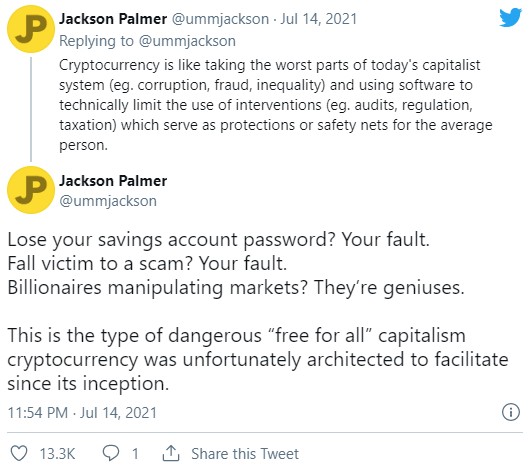Open the tweet info icon
The image size is (529, 465).
[x=511, y=412]
